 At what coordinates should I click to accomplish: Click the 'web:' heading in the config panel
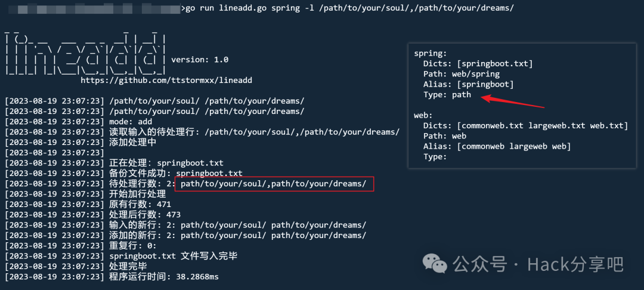click(424, 115)
